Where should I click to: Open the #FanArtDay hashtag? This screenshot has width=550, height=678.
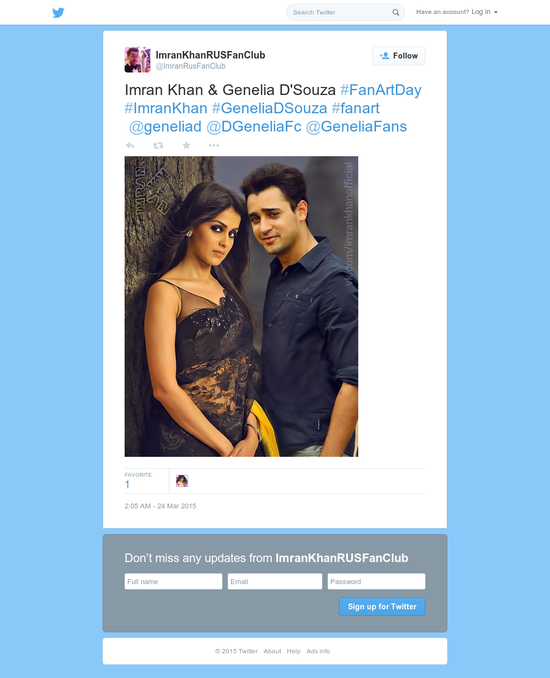[x=381, y=90]
